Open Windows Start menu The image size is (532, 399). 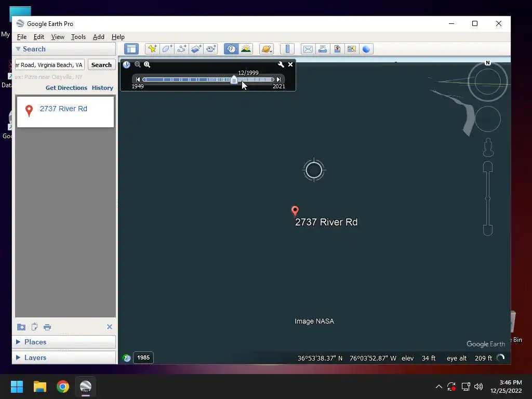tap(17, 387)
